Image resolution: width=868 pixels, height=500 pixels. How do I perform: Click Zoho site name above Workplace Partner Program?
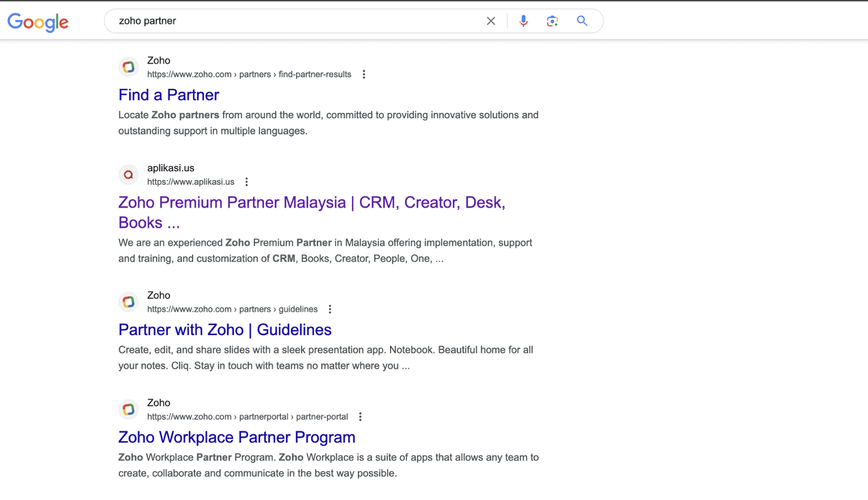(158, 403)
